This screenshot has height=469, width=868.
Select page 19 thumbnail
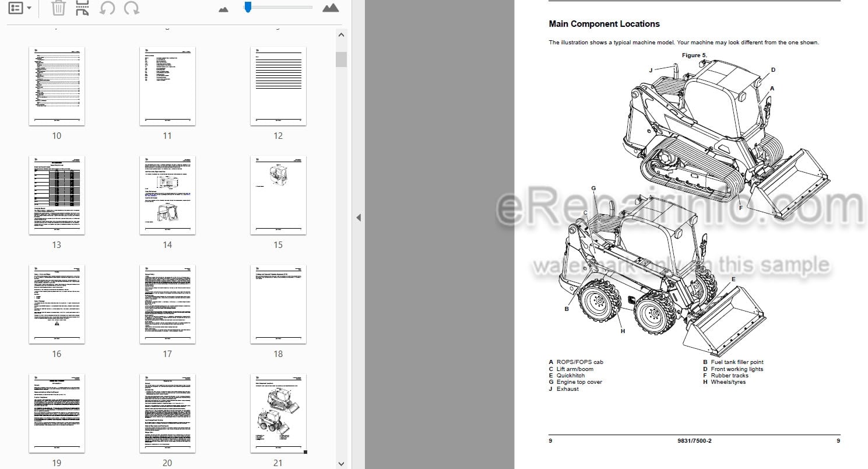(57, 413)
